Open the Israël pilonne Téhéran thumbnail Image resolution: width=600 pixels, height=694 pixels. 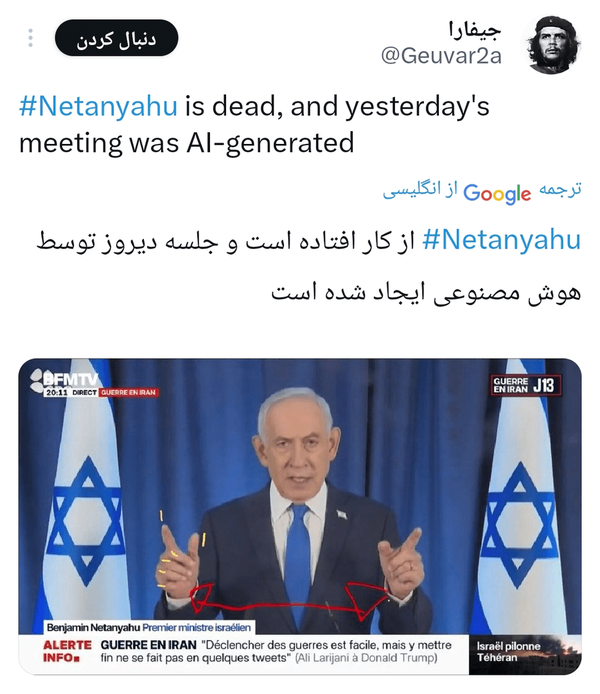[525, 654]
